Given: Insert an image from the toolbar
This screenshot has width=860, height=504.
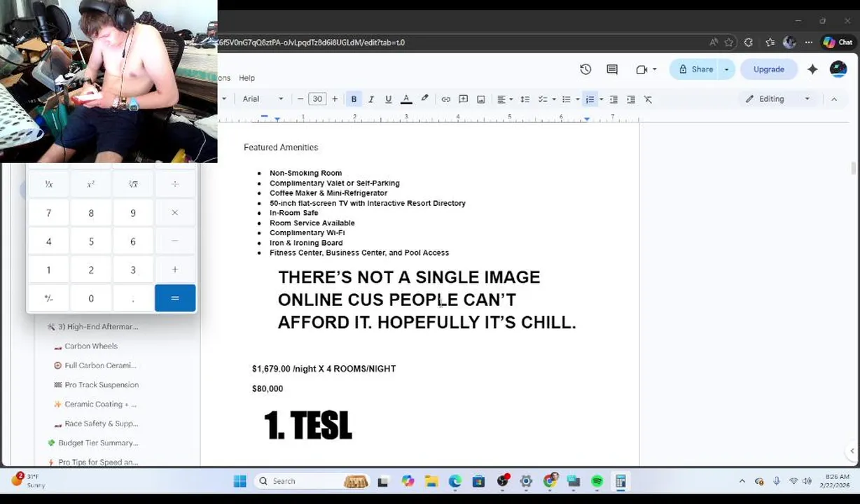Looking at the screenshot, I should click(480, 99).
